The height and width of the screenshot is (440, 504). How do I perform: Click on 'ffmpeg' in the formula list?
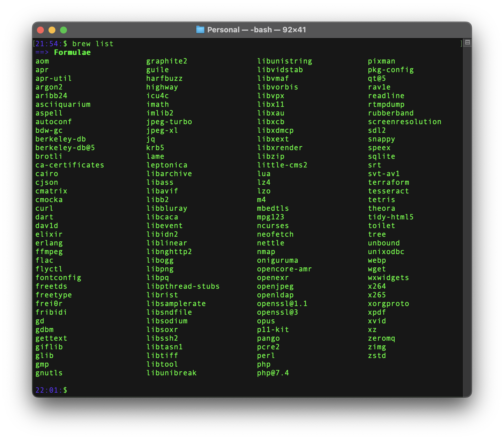[49, 252]
